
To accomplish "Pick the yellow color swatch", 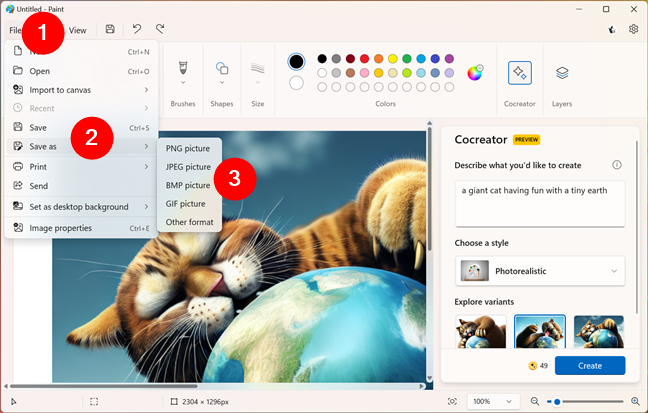I will coord(393,59).
